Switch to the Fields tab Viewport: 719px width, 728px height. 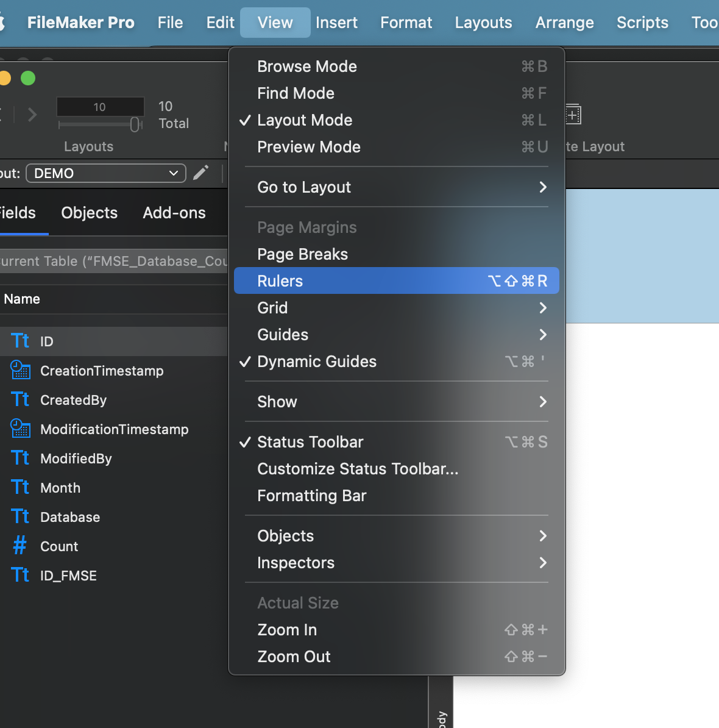(18, 213)
